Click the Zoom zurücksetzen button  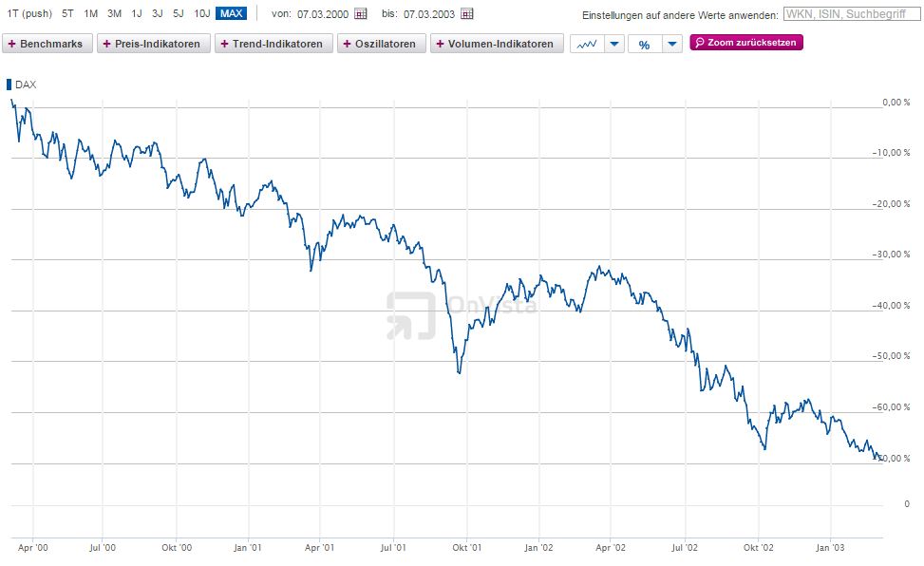(746, 43)
